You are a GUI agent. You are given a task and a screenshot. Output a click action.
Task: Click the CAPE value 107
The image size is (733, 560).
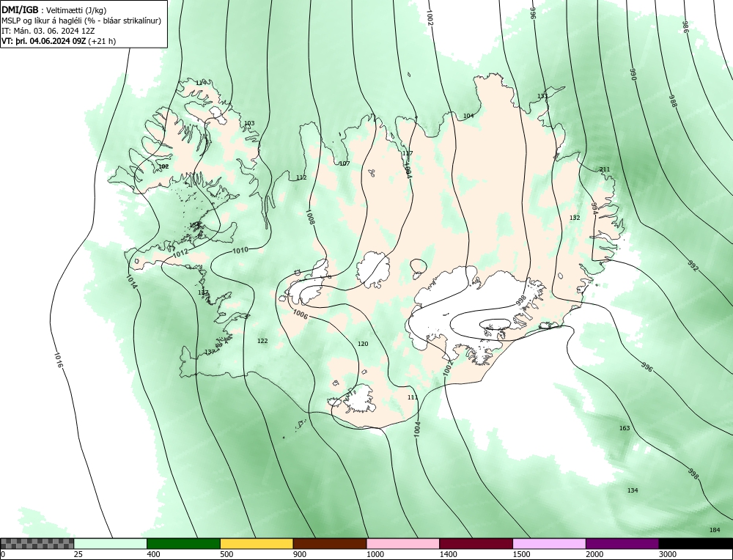pos(345,163)
